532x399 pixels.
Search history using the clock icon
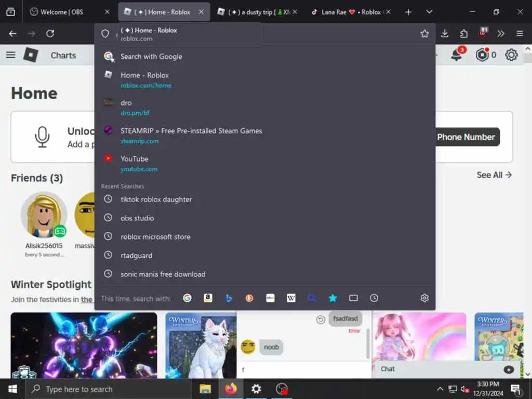click(374, 298)
